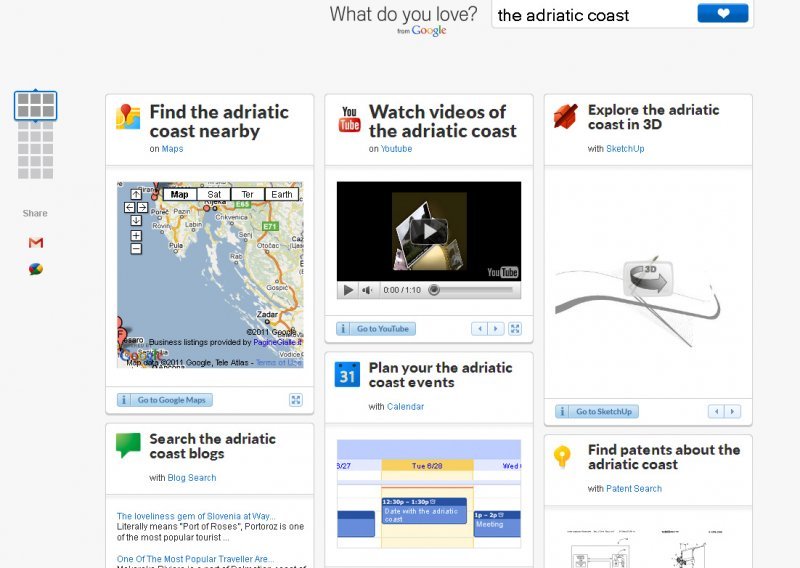Screen dimensions: 800x568
Task: Expand the YouTube card to fullscreen
Action: pyautogui.click(x=515, y=329)
